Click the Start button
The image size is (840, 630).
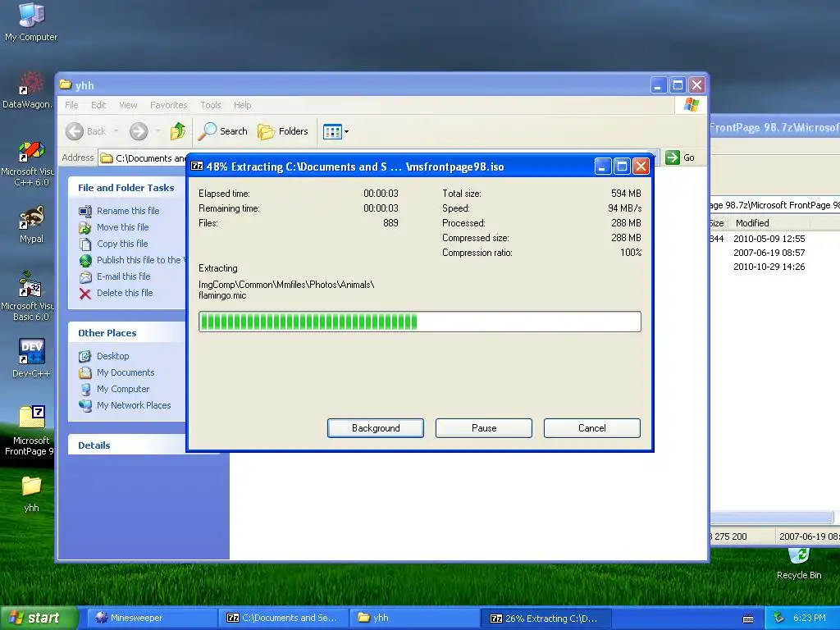coord(38,618)
